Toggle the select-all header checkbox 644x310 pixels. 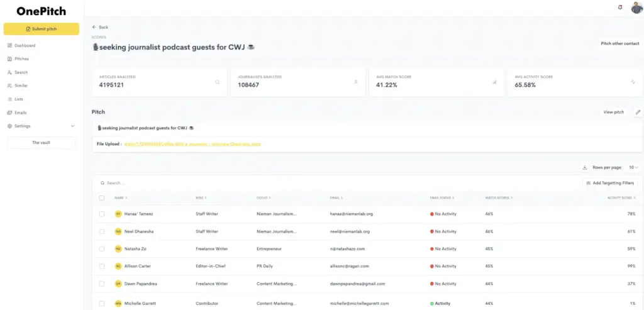pos(102,198)
